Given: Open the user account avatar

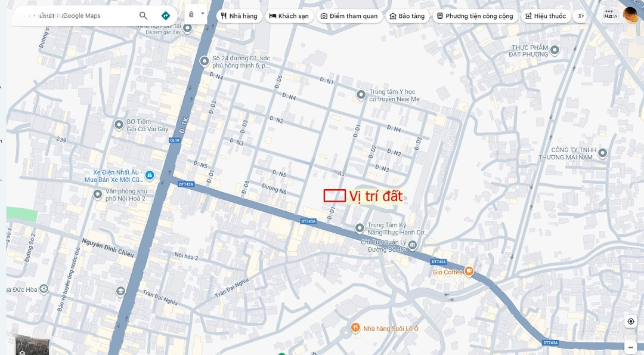Looking at the screenshot, I should (630, 16).
